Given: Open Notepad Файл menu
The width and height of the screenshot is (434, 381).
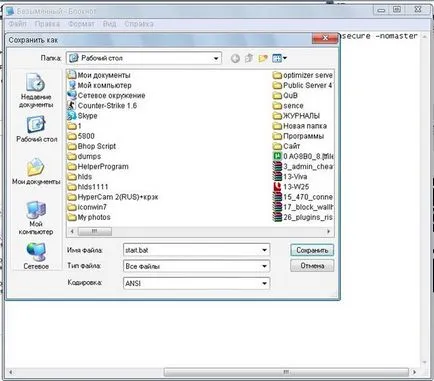Looking at the screenshot, I should (x=17, y=24).
